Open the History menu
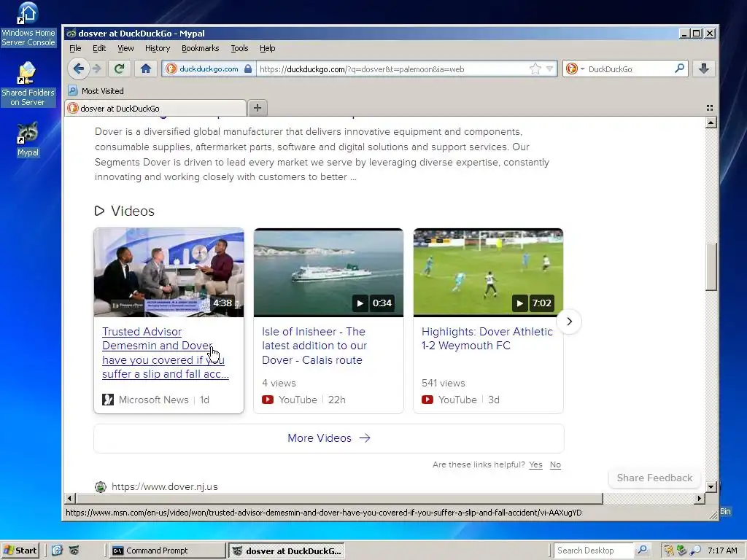 coord(158,48)
